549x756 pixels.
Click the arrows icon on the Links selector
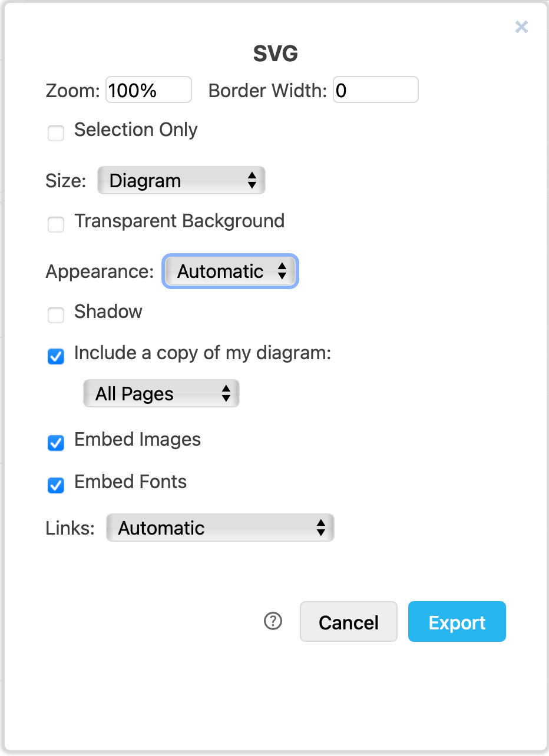point(322,528)
